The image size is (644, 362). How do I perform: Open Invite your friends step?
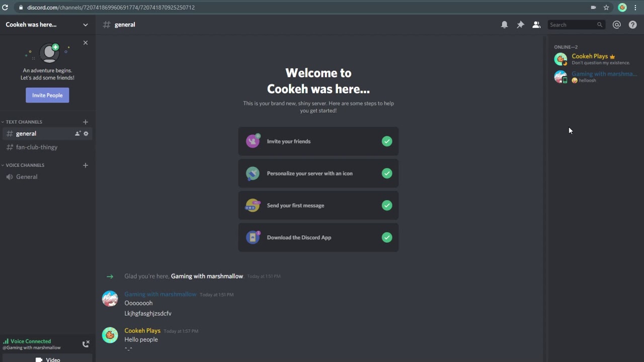318,141
